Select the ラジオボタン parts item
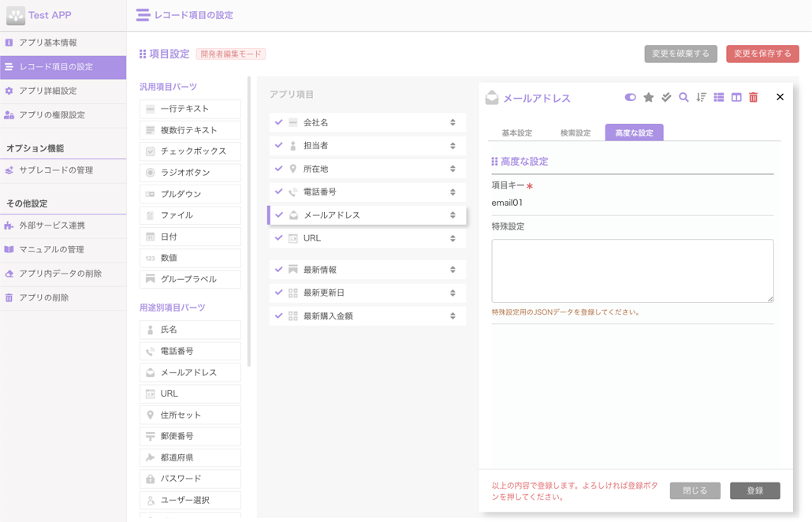The image size is (812, 522). (x=190, y=173)
